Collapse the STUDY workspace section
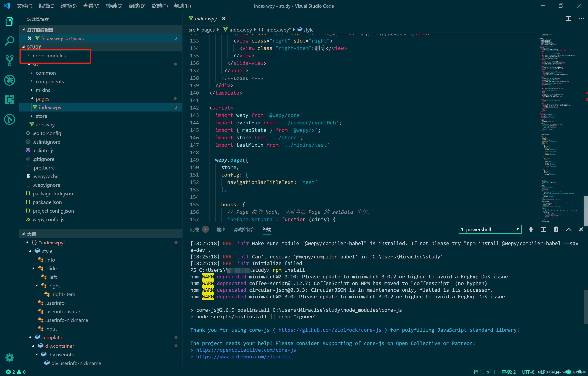The image size is (588, 376). (101, 47)
